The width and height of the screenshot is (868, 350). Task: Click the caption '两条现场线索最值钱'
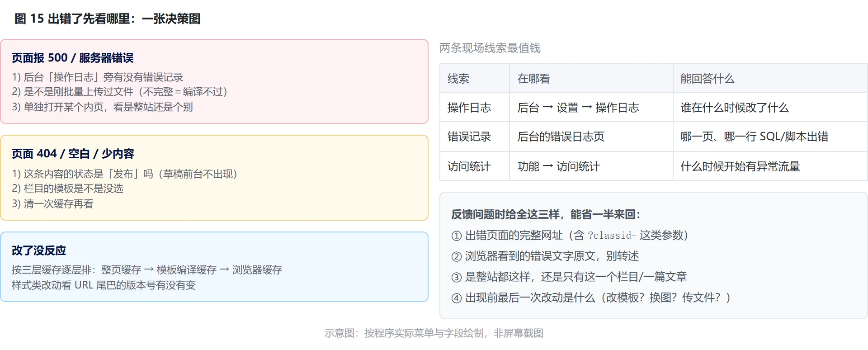click(x=490, y=48)
